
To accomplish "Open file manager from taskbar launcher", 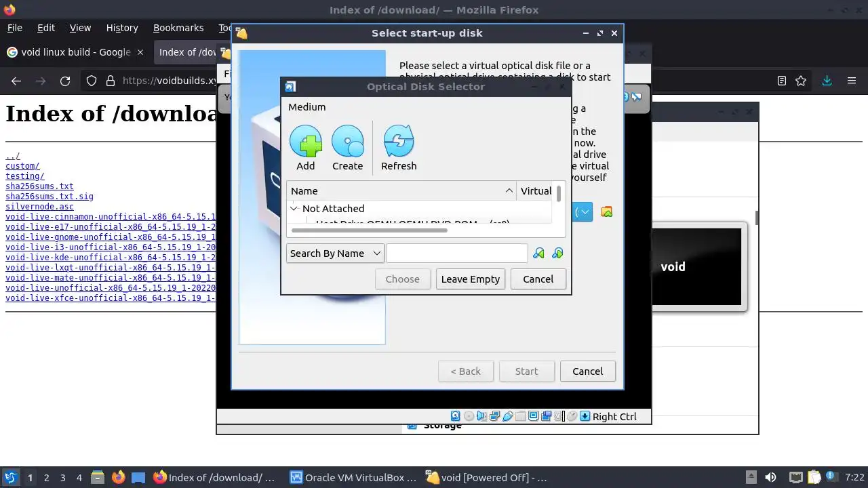I will tap(97, 478).
